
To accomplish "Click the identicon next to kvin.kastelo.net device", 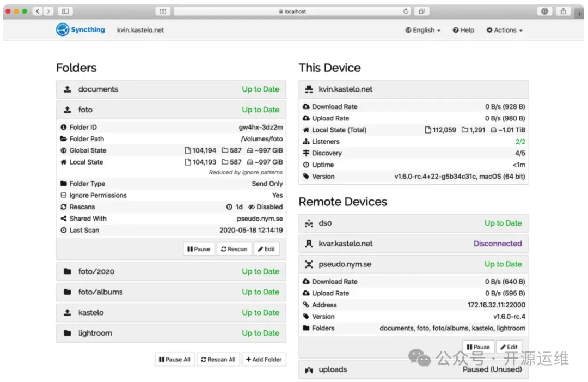I will point(309,89).
